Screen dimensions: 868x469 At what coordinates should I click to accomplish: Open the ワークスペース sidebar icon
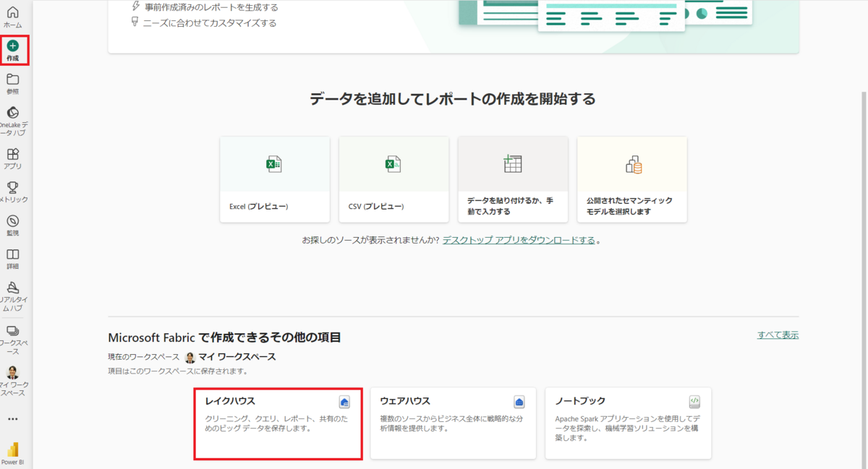tap(13, 330)
